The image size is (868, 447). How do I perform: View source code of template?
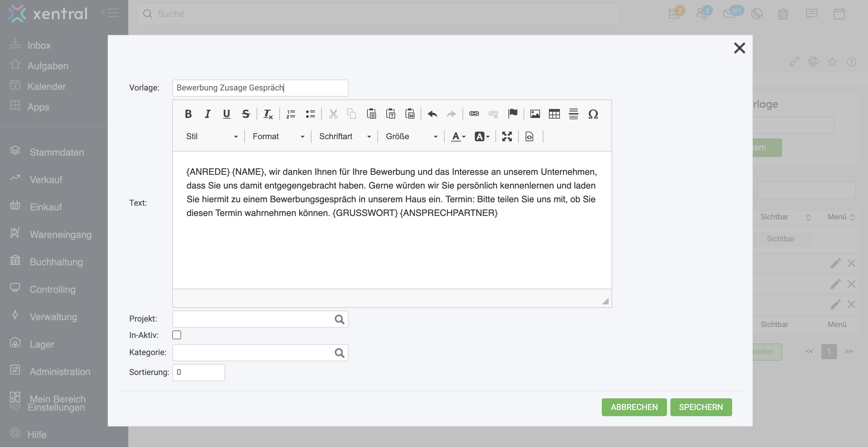pos(529,136)
